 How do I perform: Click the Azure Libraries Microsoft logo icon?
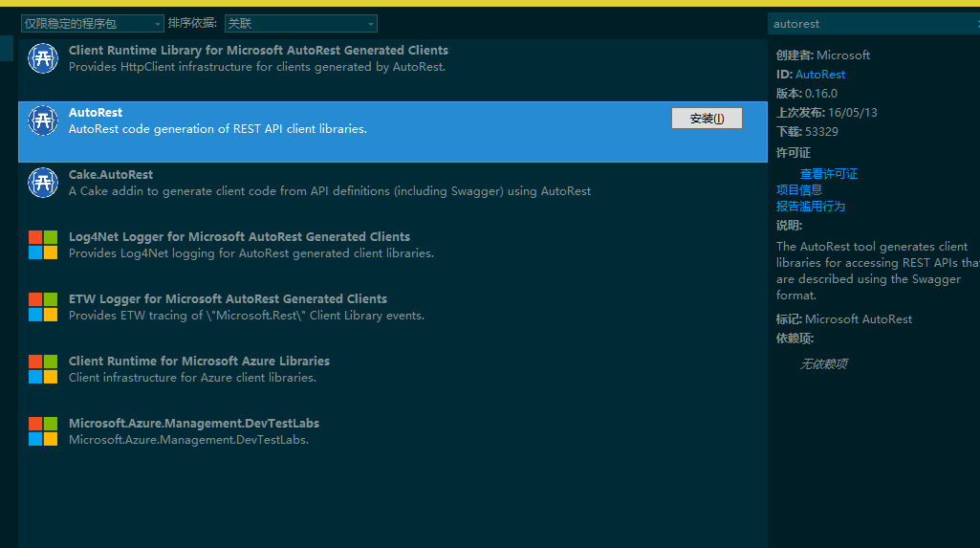click(43, 368)
